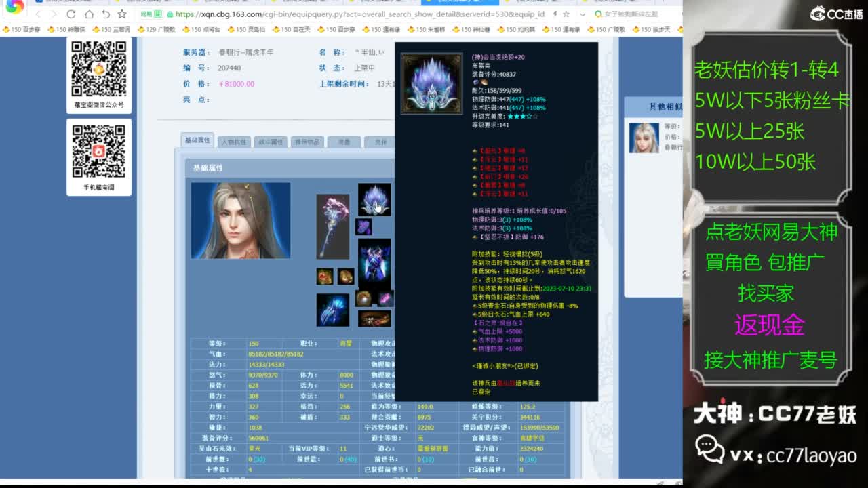The height and width of the screenshot is (488, 868).
Task: Open the browser logo menu icon
Action: pos(15,7)
